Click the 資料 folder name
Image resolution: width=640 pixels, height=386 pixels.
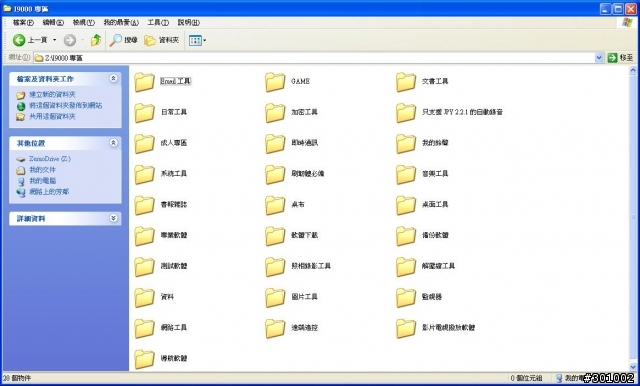point(167,297)
